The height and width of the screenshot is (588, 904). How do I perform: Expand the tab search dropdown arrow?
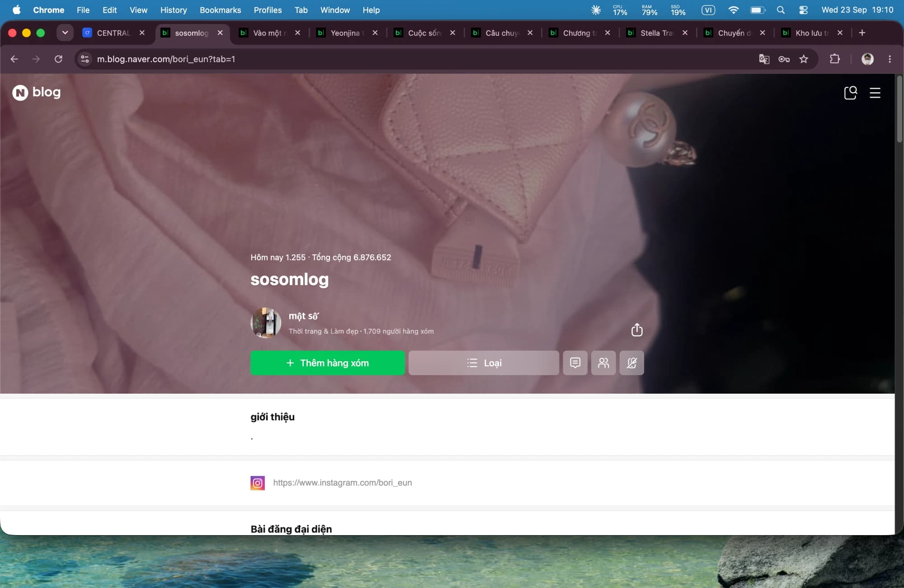coord(65,33)
